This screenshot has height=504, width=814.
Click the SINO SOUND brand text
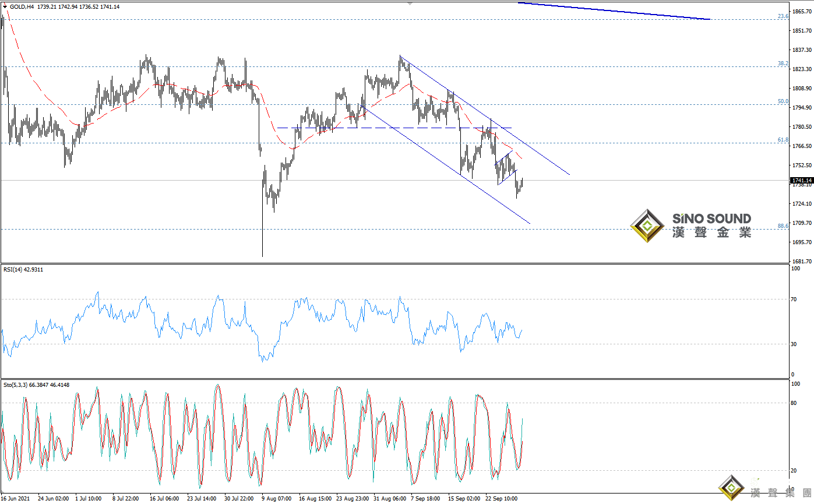[711, 219]
